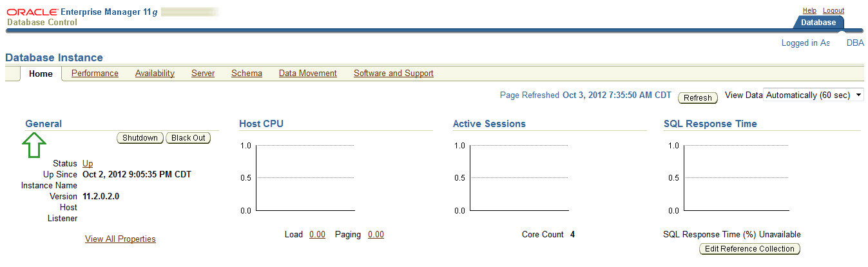Open the Data Movement tab
This screenshot has width=868, height=267.
307,74
